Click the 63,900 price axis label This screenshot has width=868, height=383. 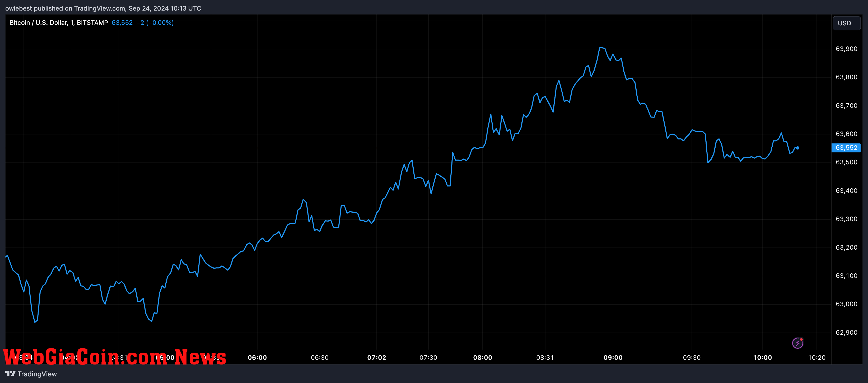pyautogui.click(x=846, y=49)
